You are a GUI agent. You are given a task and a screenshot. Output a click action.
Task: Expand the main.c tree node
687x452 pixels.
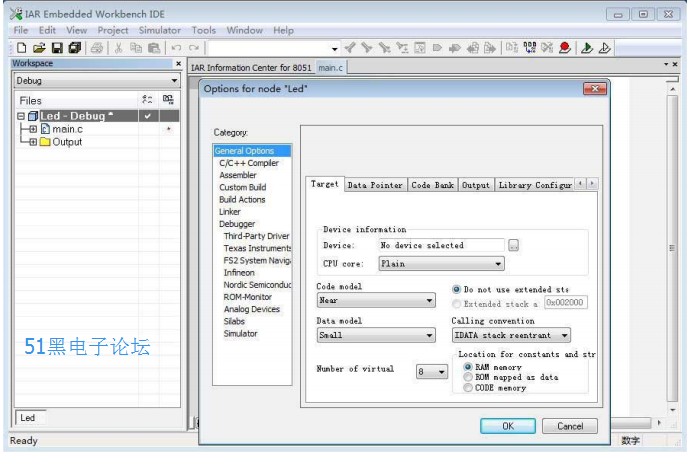tap(33, 129)
